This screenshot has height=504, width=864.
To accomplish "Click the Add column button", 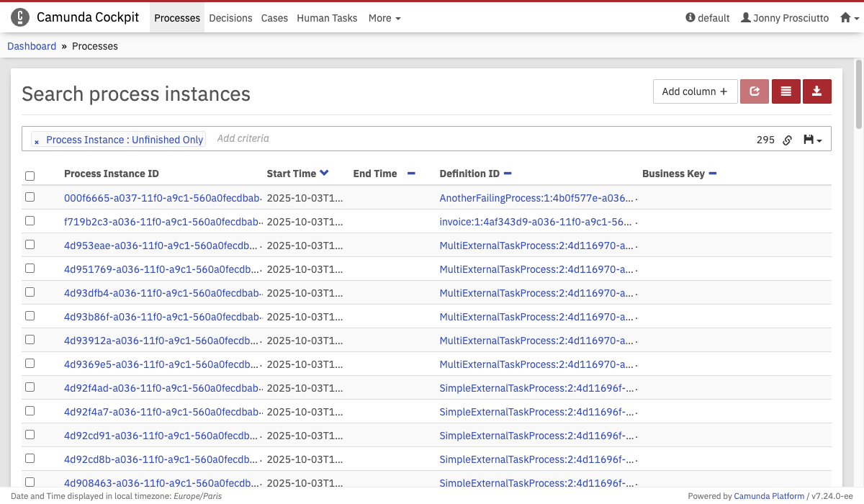I will tap(695, 91).
